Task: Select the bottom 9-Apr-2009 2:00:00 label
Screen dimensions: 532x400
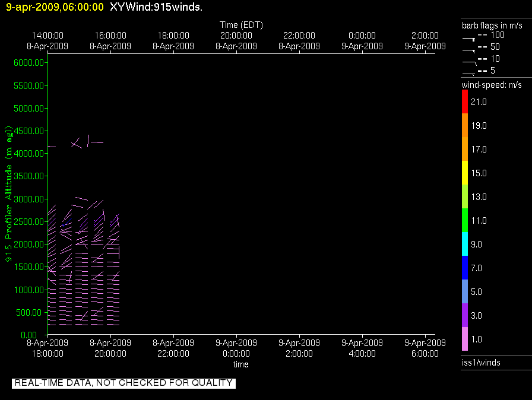Action: 299,348
